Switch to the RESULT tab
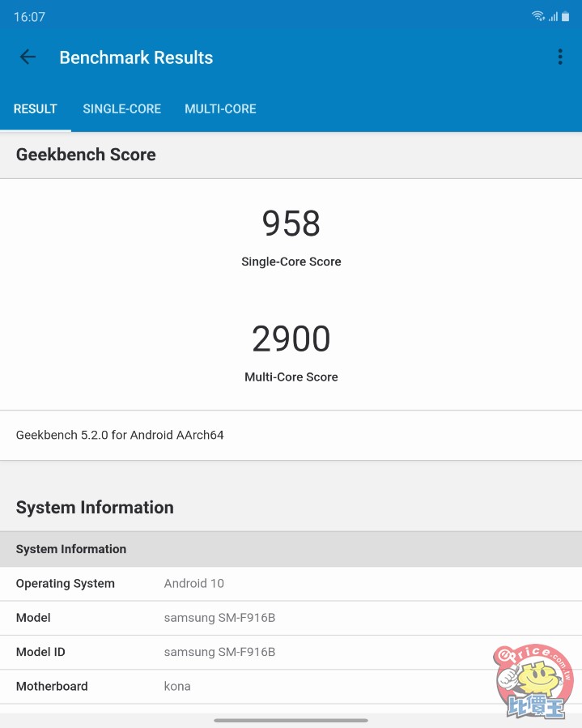 [x=36, y=109]
